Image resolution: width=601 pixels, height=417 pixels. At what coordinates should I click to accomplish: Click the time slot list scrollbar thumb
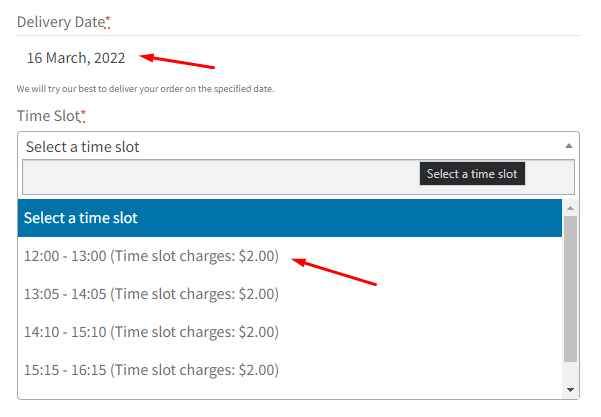571,288
